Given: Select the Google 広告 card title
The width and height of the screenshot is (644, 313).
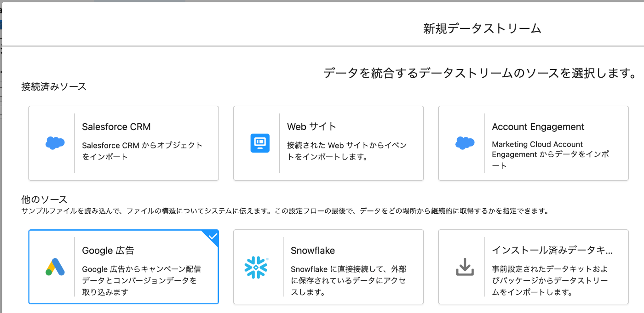Looking at the screenshot, I should [109, 251].
